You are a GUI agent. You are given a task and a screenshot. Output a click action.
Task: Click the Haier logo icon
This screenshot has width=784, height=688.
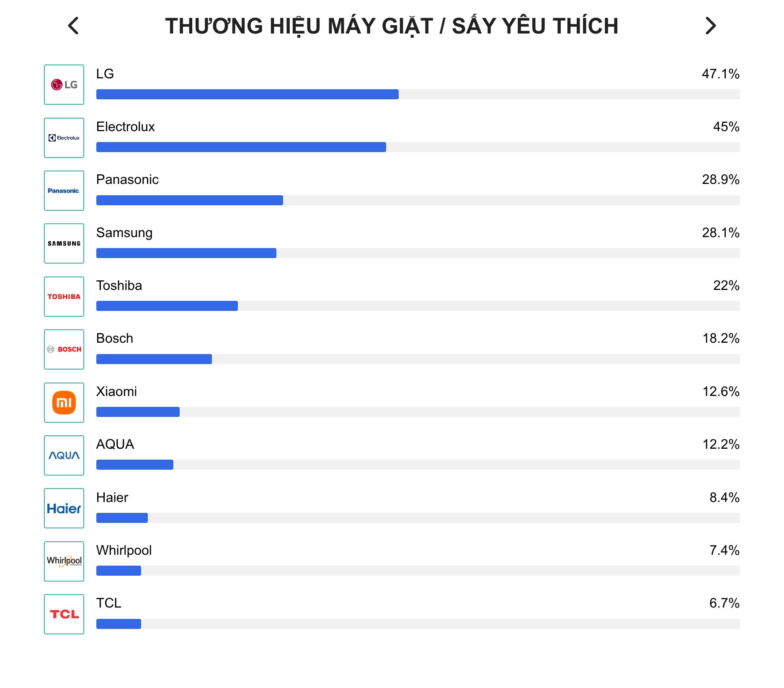64,508
